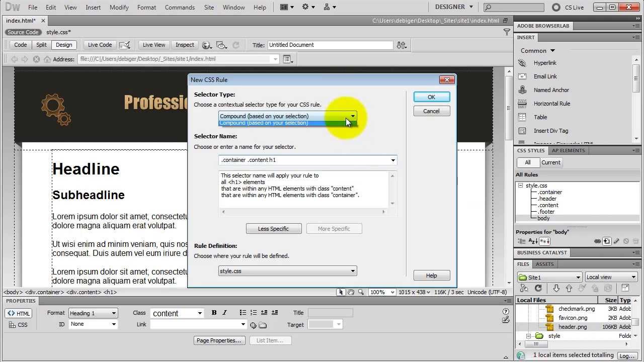Click the Horizontal Rule insert item
This screenshot has width=644, height=362.
[552, 104]
